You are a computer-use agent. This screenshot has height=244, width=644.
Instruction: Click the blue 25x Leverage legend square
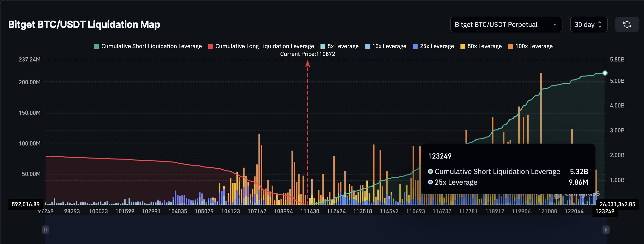click(415, 46)
